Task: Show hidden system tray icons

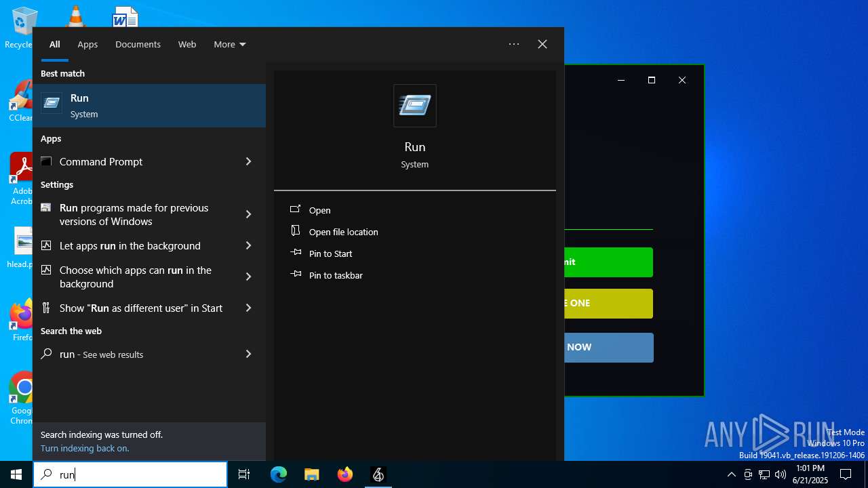Action: click(731, 474)
